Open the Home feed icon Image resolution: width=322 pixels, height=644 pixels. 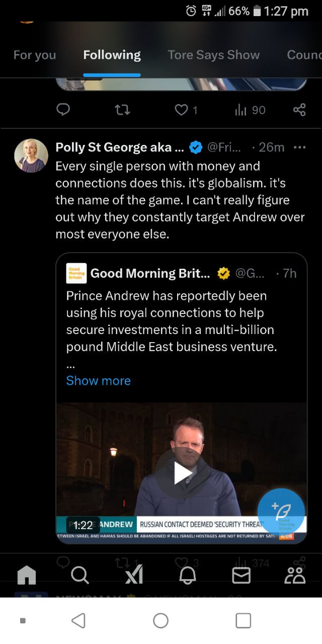click(x=27, y=575)
